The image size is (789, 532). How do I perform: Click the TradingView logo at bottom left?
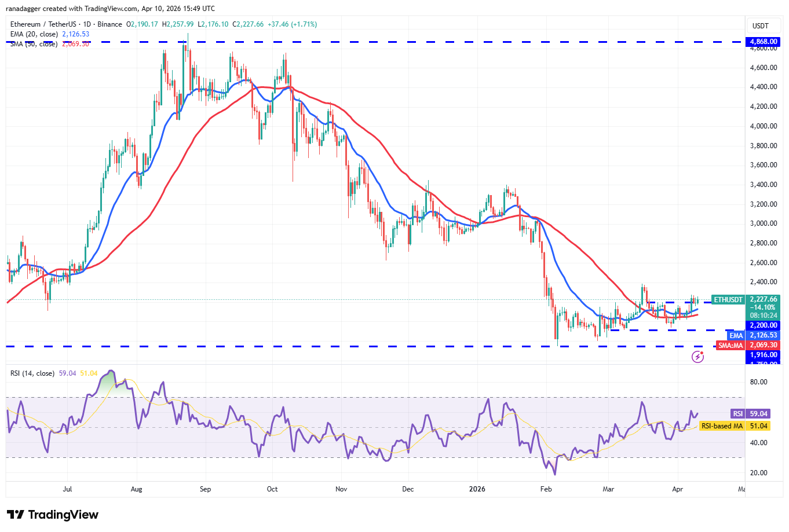coord(53,515)
